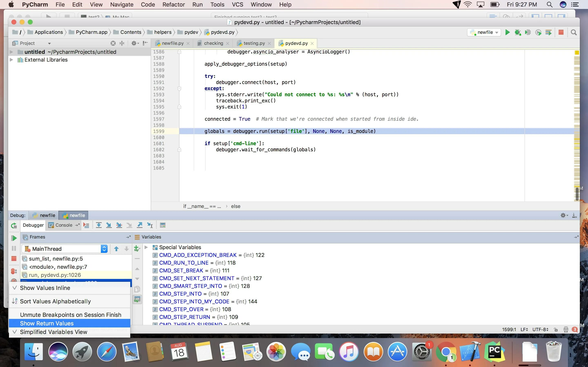Click View Breakpoints double red dots

(14, 271)
